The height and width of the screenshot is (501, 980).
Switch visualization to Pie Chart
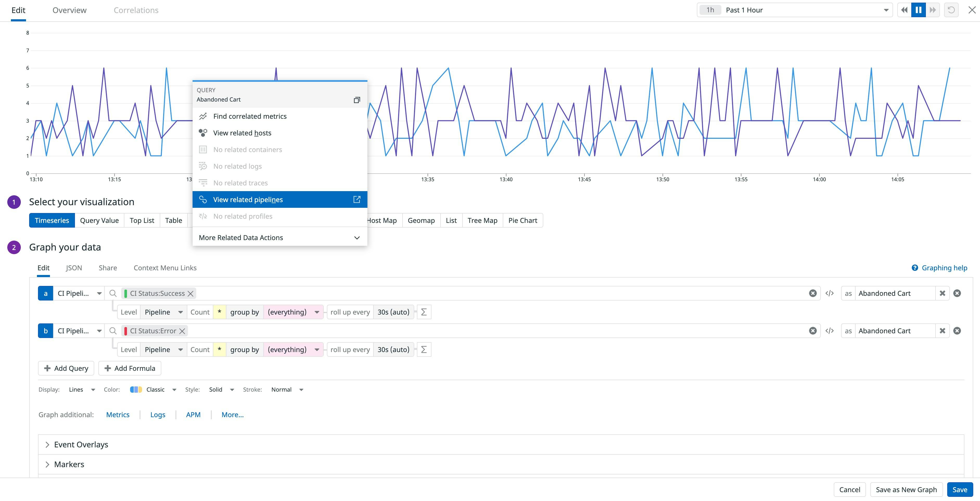(523, 220)
